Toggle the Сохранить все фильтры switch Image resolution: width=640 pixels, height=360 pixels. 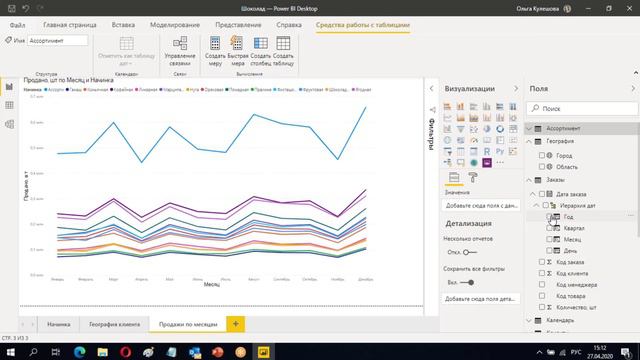tap(467, 282)
